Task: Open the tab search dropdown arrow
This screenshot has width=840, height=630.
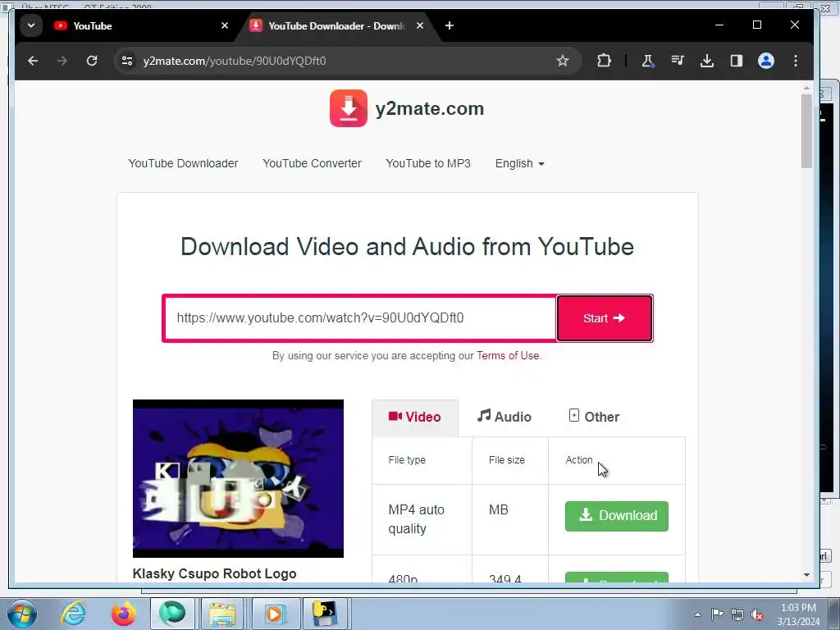Action: 31,25
